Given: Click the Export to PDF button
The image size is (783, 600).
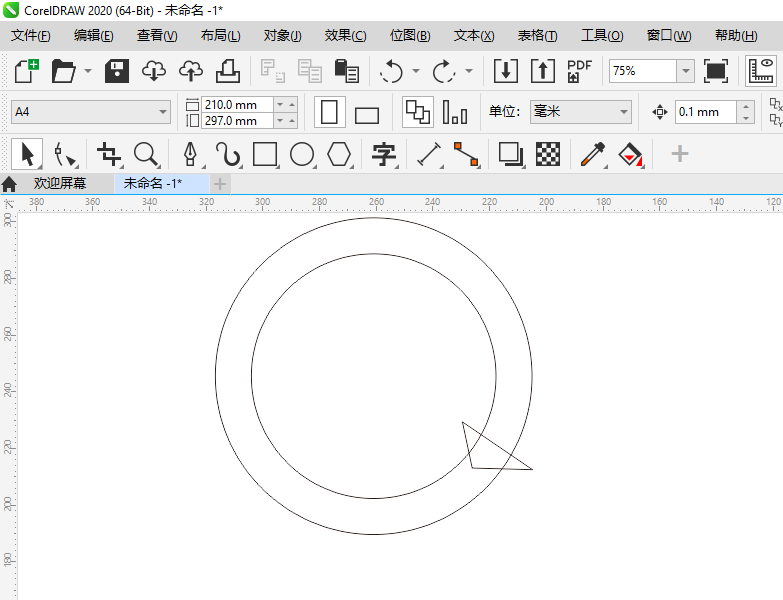Looking at the screenshot, I should pyautogui.click(x=580, y=71).
